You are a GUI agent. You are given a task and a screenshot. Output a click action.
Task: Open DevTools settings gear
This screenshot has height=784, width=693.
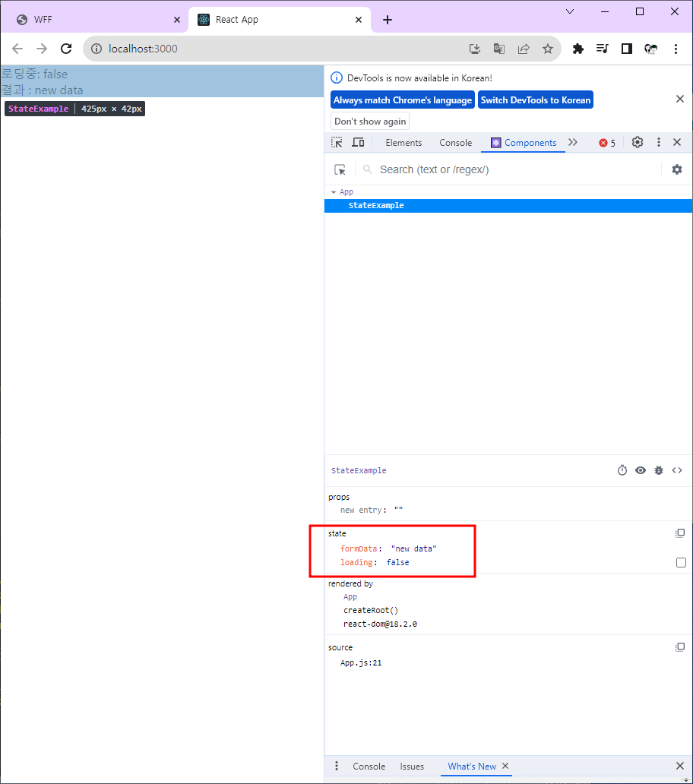tap(637, 143)
